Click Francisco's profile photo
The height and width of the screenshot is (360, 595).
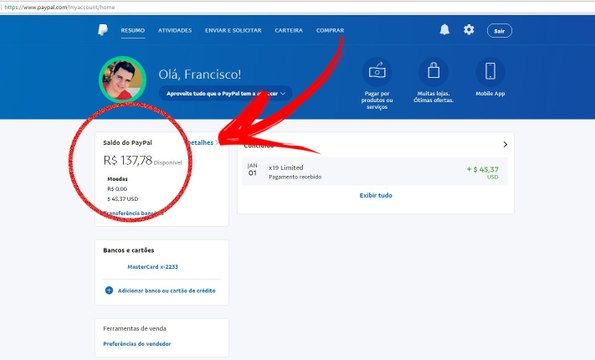click(123, 80)
